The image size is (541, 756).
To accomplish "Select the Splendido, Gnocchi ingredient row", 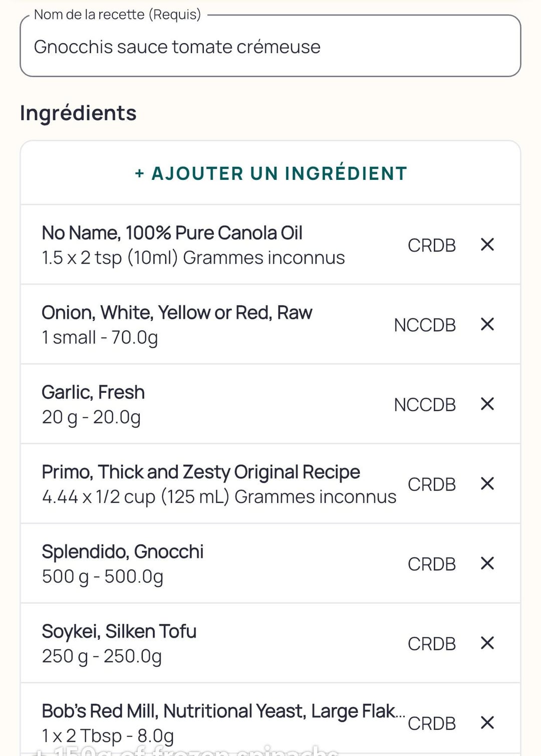I will 270,563.
